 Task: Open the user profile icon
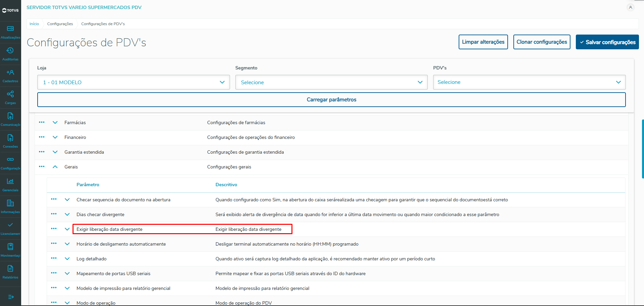pos(631,7)
